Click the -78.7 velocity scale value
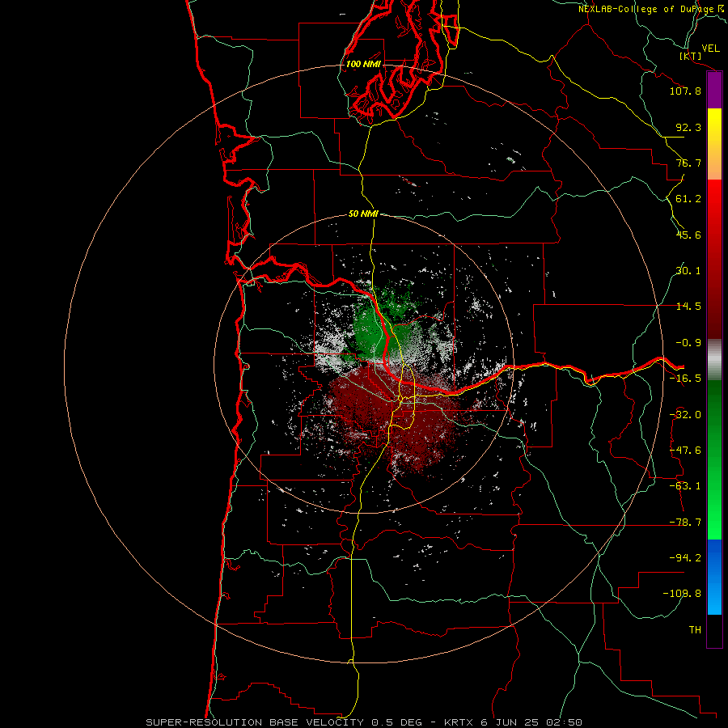 [x=685, y=523]
